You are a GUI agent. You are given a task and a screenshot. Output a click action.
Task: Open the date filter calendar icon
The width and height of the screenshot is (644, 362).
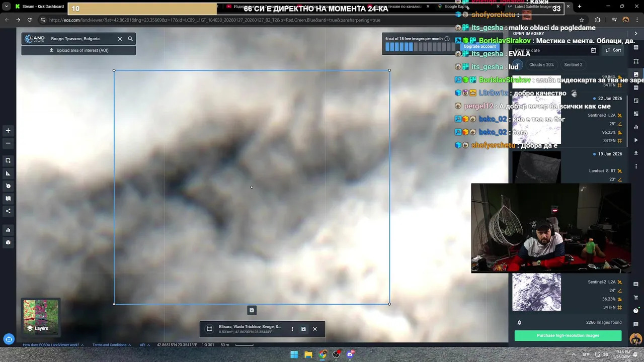coord(593,50)
